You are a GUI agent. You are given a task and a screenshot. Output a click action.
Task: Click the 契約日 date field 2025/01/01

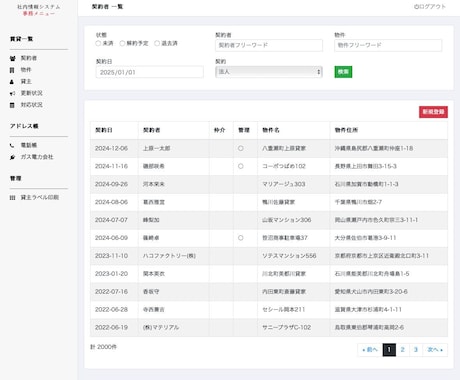click(x=149, y=72)
